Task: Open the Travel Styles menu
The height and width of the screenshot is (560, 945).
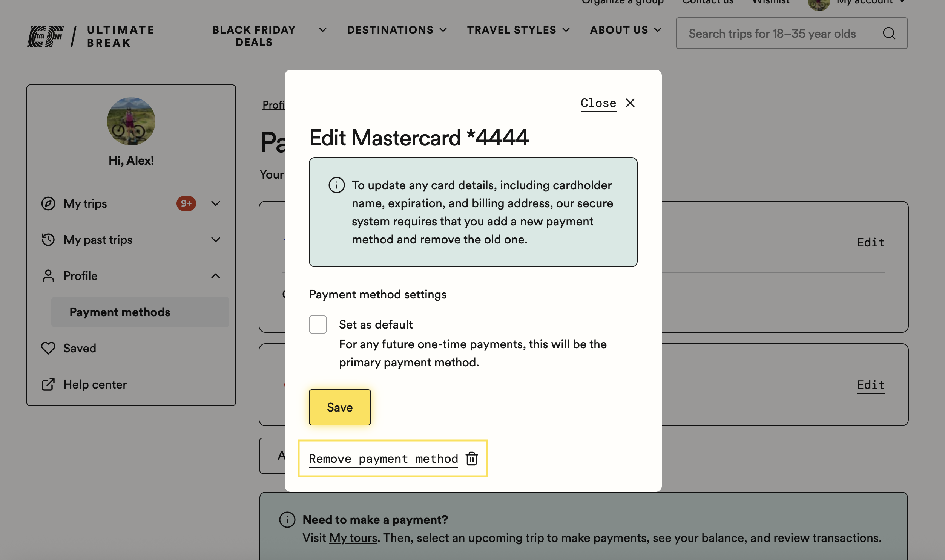Action: click(x=518, y=30)
